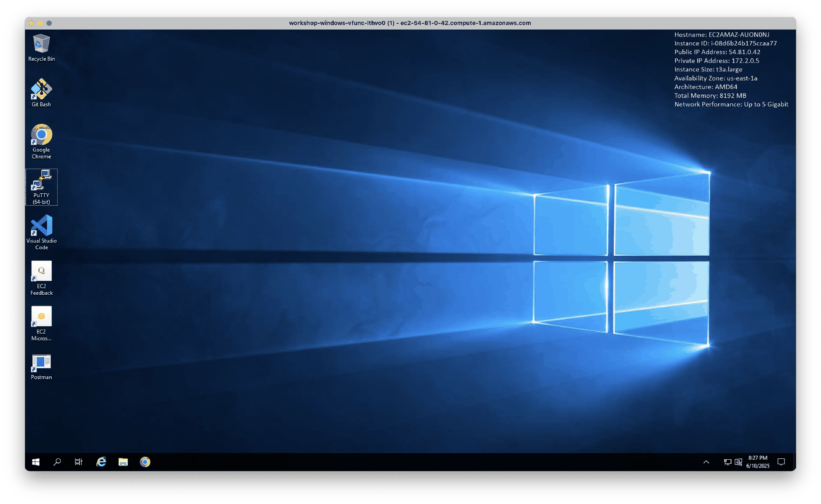Select the Postman desktop shortcut
Screen dimensions: 821x504
[x=41, y=367]
